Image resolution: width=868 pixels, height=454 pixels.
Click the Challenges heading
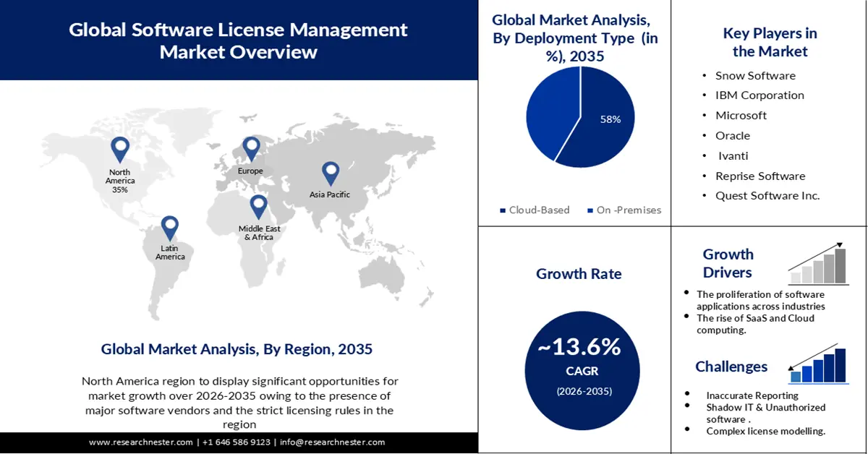tap(731, 367)
